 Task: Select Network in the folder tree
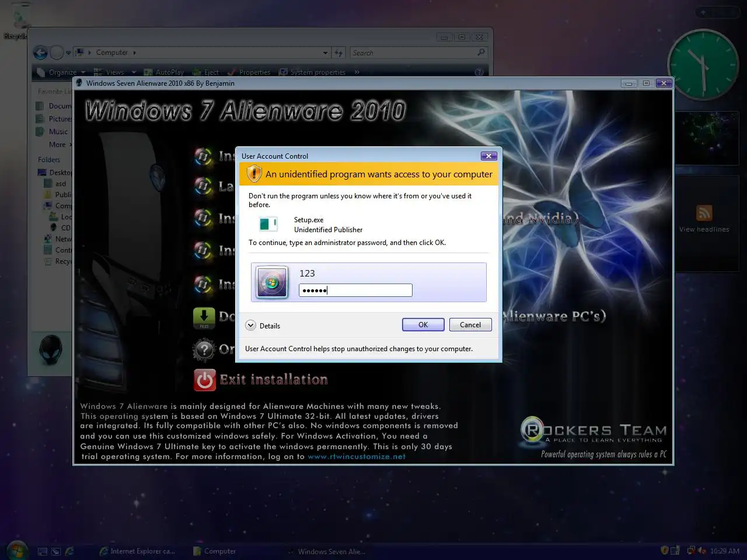click(x=58, y=239)
